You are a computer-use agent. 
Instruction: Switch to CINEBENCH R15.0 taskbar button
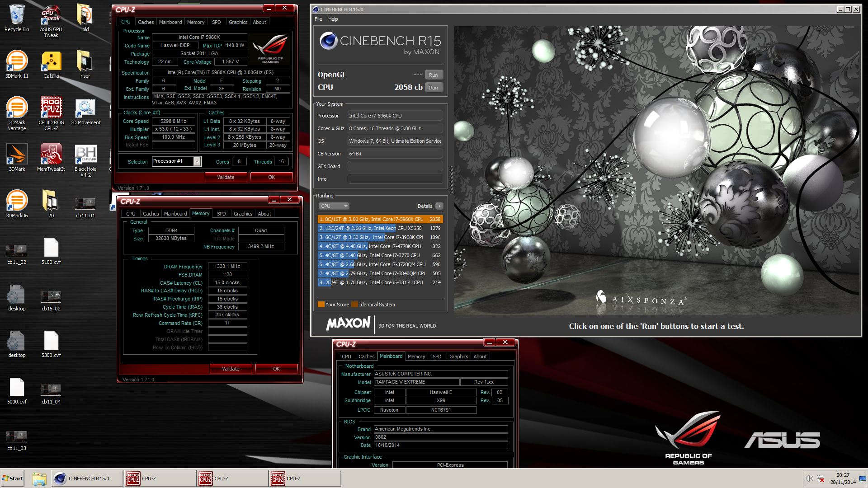click(86, 479)
